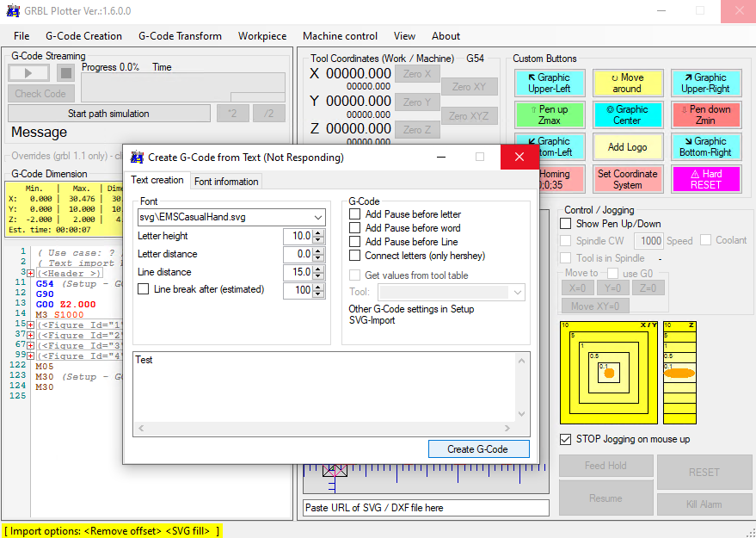756x538 pixels.
Task: Click the orange marker in the Z jog pad
Action: (679, 373)
